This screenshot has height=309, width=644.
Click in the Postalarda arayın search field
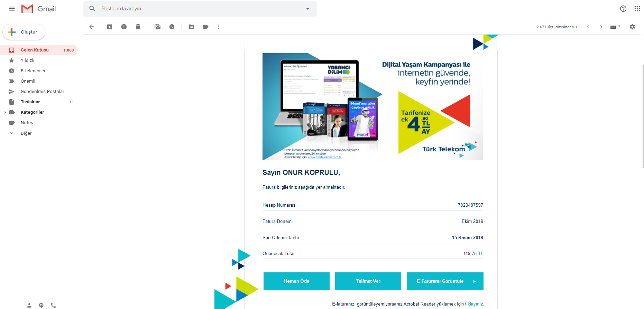click(200, 9)
